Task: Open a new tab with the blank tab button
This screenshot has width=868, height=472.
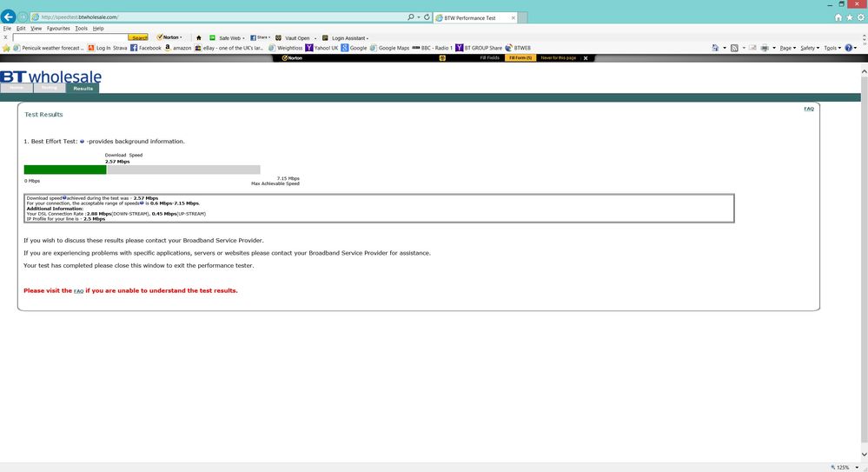Action: [x=522, y=17]
